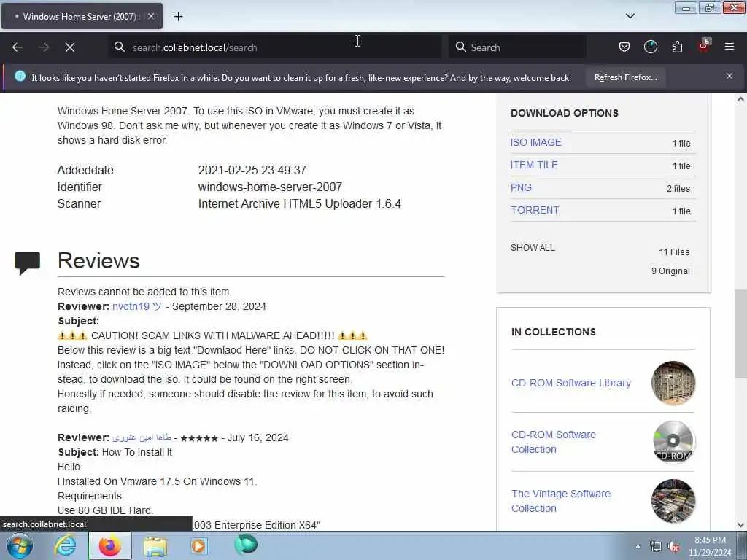Expand the list all tabs chevron
747x560 pixels.
point(630,16)
